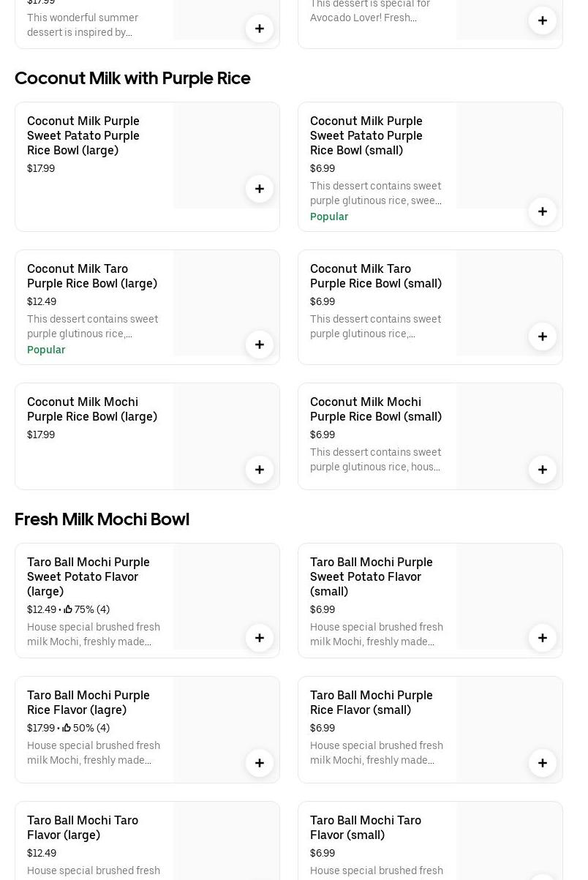Open Coconut Milk Taro Purple Rice Bowl (large) item
This screenshot has height=880, width=588.
(92, 276)
